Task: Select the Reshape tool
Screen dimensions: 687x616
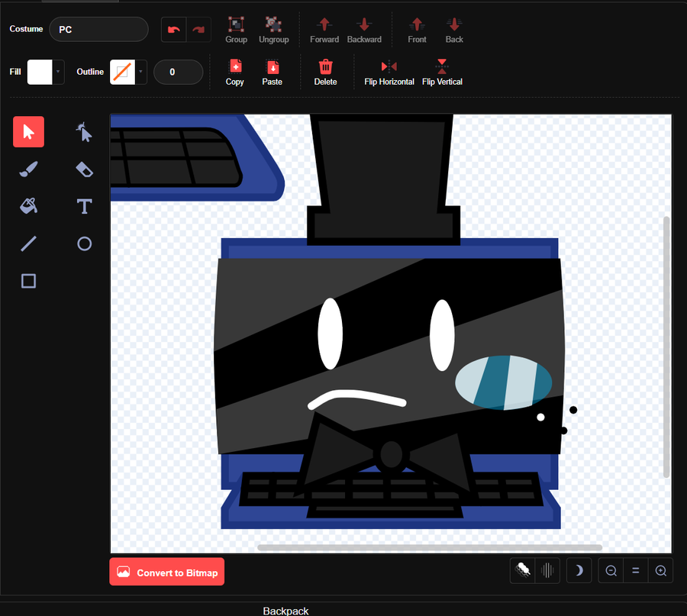Action: click(x=84, y=132)
